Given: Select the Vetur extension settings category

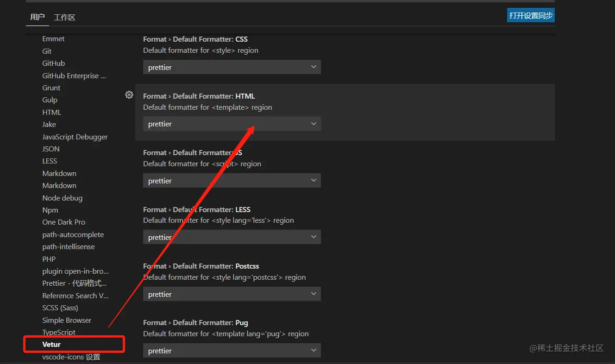Looking at the screenshot, I should click(51, 344).
